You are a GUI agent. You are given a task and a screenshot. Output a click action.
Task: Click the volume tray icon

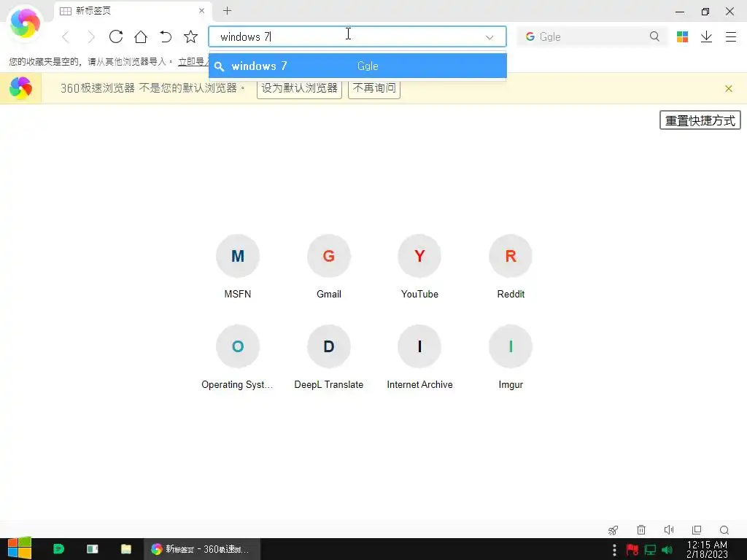[667, 550]
